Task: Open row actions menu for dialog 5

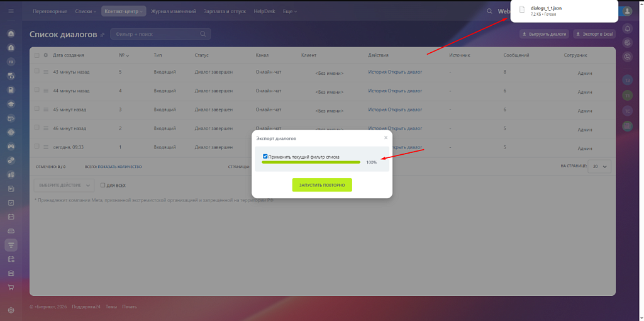Action: pyautogui.click(x=45, y=72)
